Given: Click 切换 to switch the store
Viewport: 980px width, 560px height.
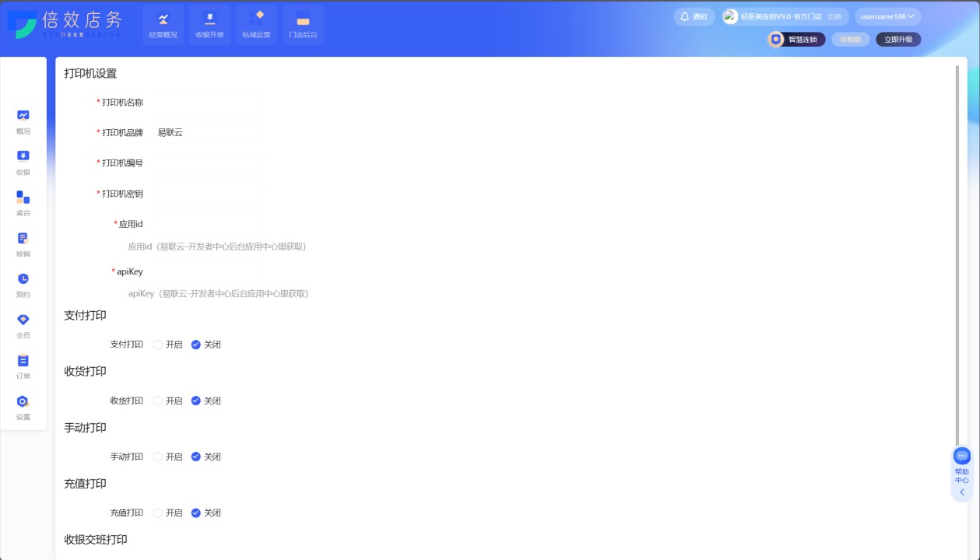Looking at the screenshot, I should (x=834, y=16).
